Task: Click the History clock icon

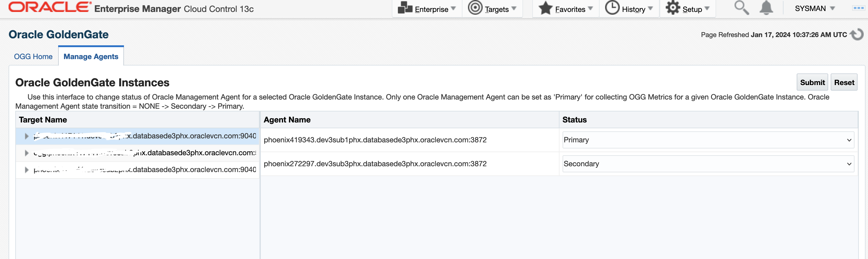Action: pyautogui.click(x=612, y=8)
